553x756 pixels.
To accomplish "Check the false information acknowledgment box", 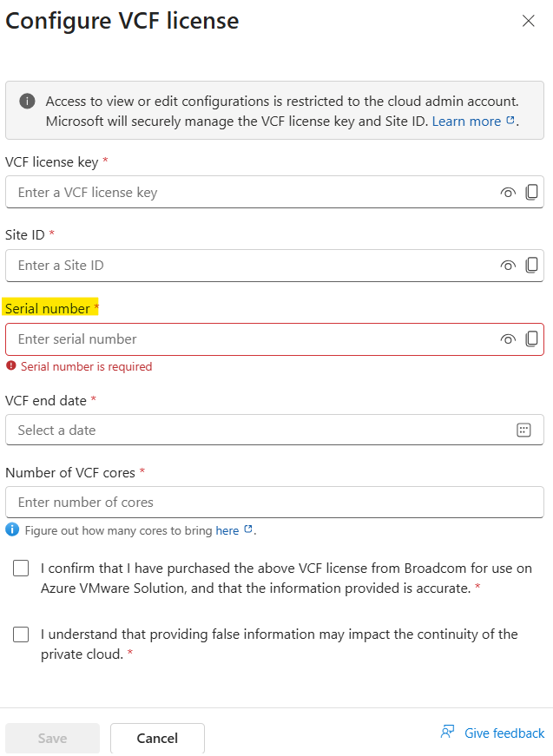I will (21, 634).
